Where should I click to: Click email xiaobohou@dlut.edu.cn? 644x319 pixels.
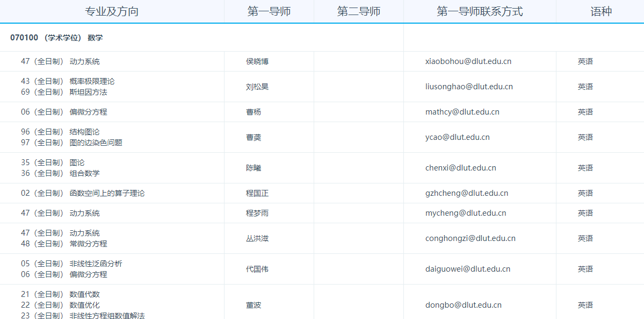[468, 62]
